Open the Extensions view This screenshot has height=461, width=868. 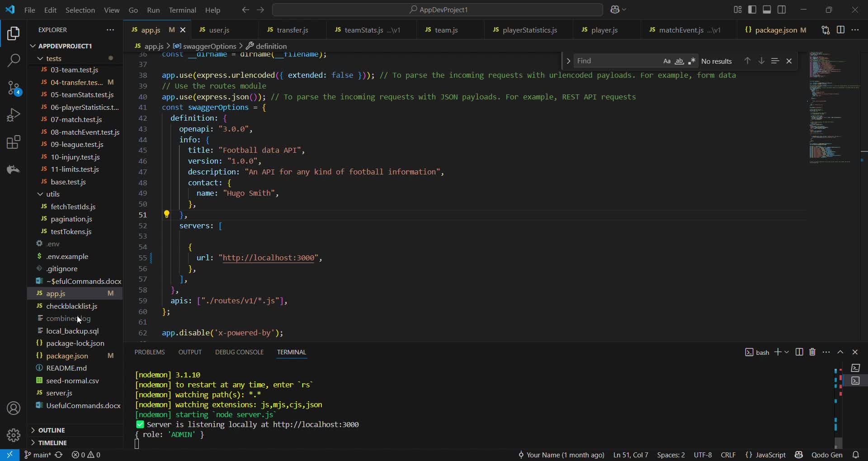click(x=14, y=142)
